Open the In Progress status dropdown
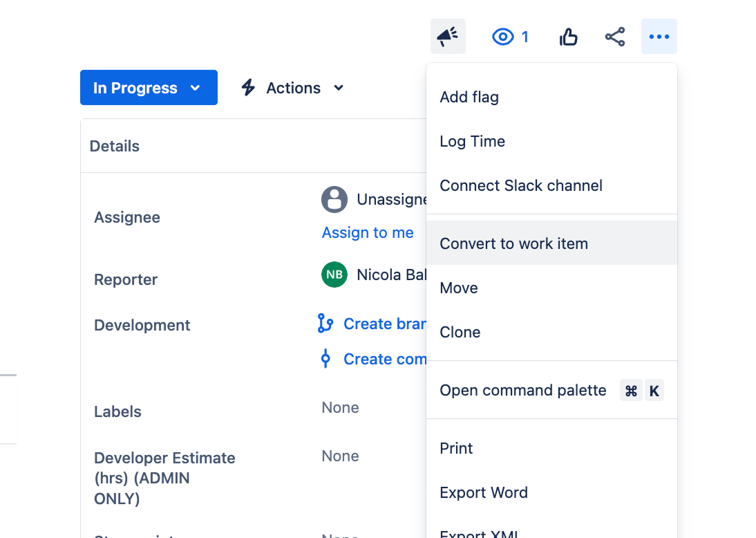This screenshot has height=538, width=756. (148, 87)
